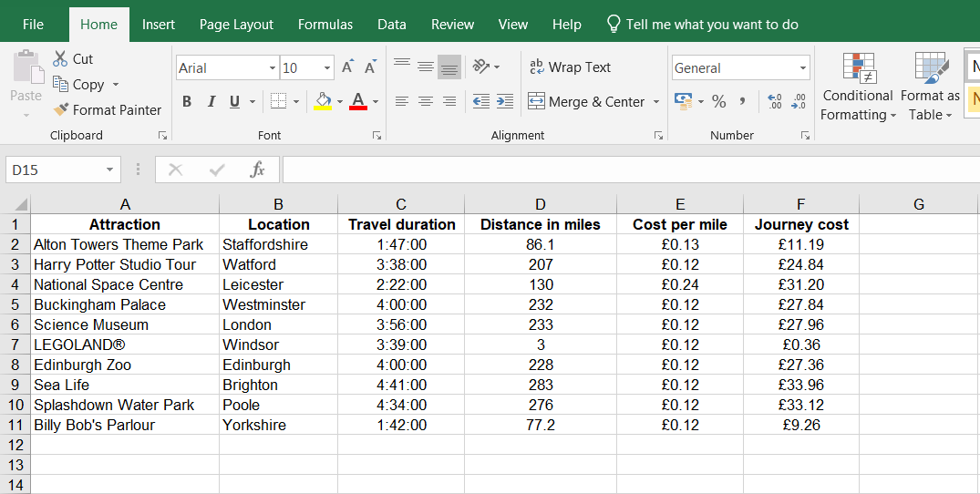Open Merge & Center dropdown arrow

click(x=656, y=101)
